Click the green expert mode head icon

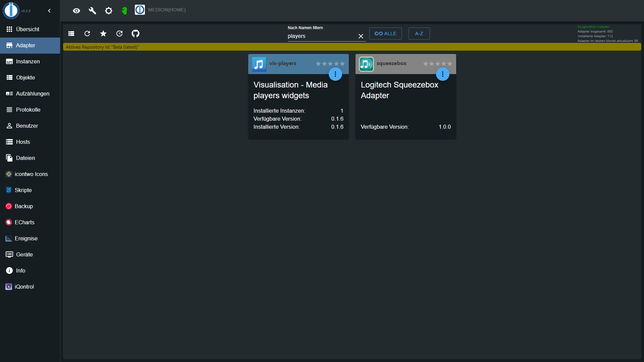click(x=124, y=11)
